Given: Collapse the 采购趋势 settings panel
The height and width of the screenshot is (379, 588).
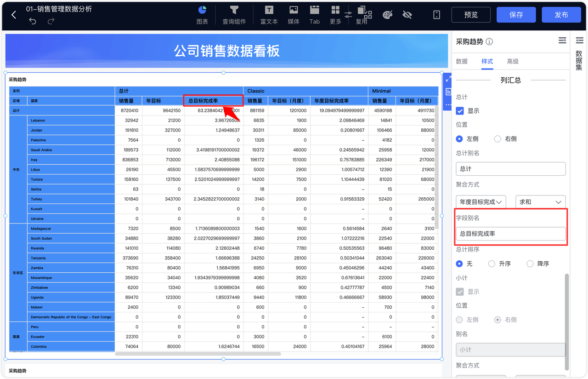Looking at the screenshot, I should click(x=562, y=40).
